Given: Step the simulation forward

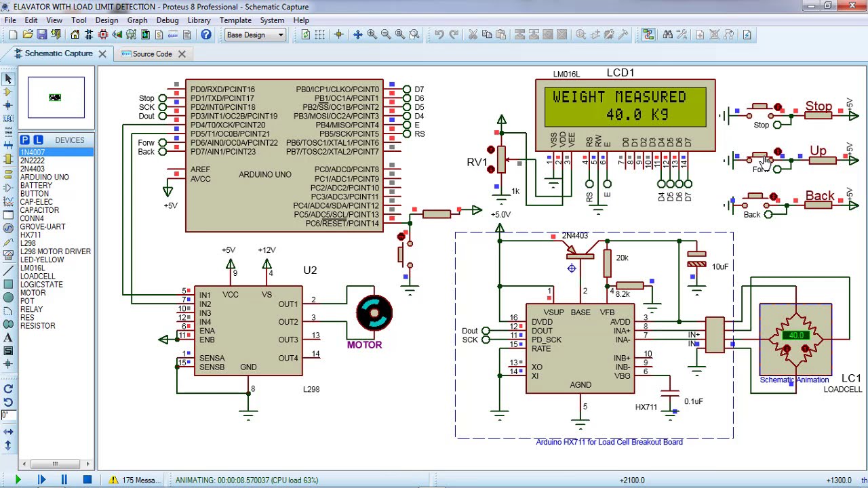Looking at the screenshot, I should point(41,480).
